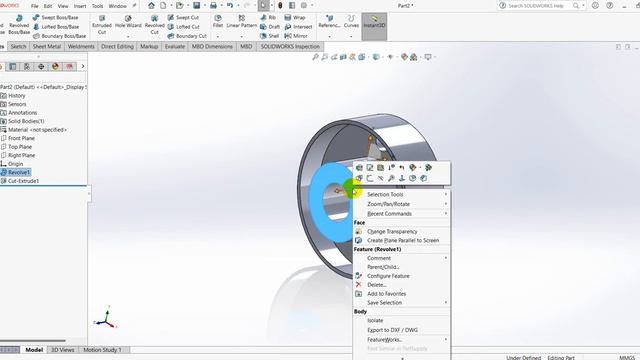Viewport: 640px width, 360px height.
Task: Click the Normal To icon in context toolbar
Action: click(402, 178)
